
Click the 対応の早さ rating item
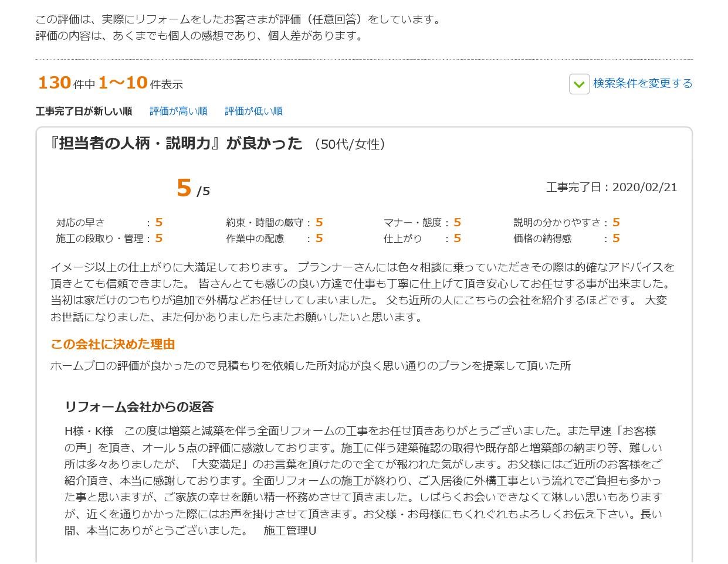tap(109, 223)
